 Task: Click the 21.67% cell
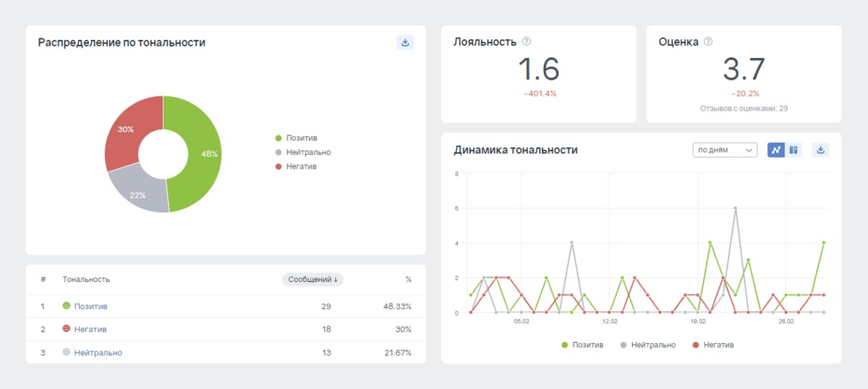398,353
